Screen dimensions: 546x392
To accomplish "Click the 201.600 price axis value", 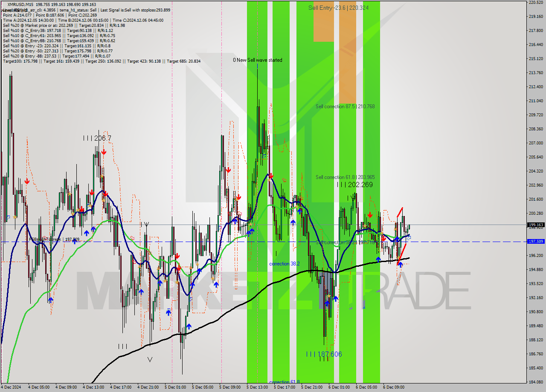I will tap(536, 199).
